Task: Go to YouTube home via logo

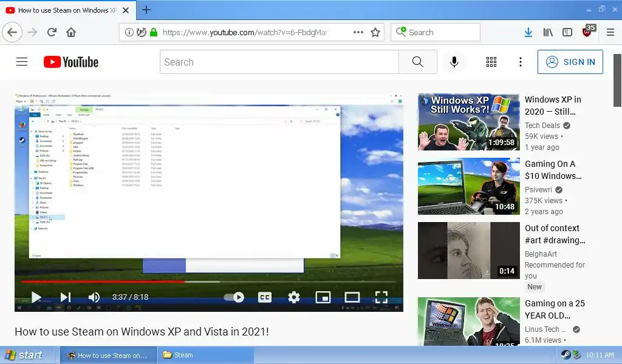Action: pos(71,62)
